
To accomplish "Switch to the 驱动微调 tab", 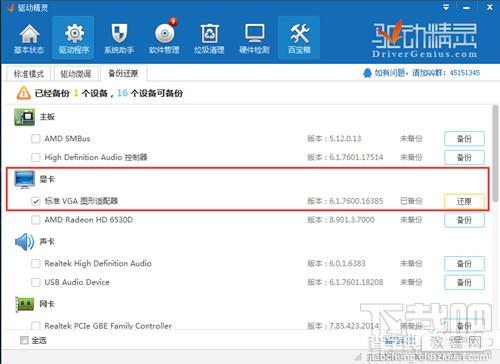I will (x=76, y=74).
